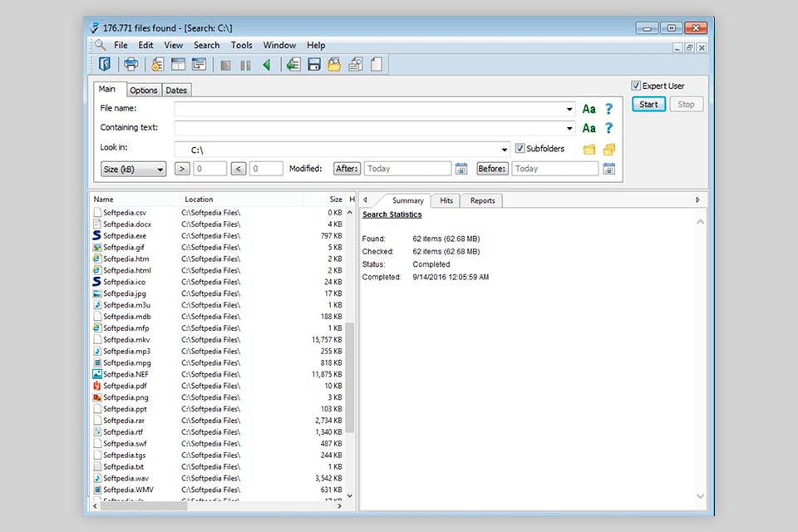798x532 pixels.
Task: Click file list vertical scrollbar thumb
Action: coord(350,377)
